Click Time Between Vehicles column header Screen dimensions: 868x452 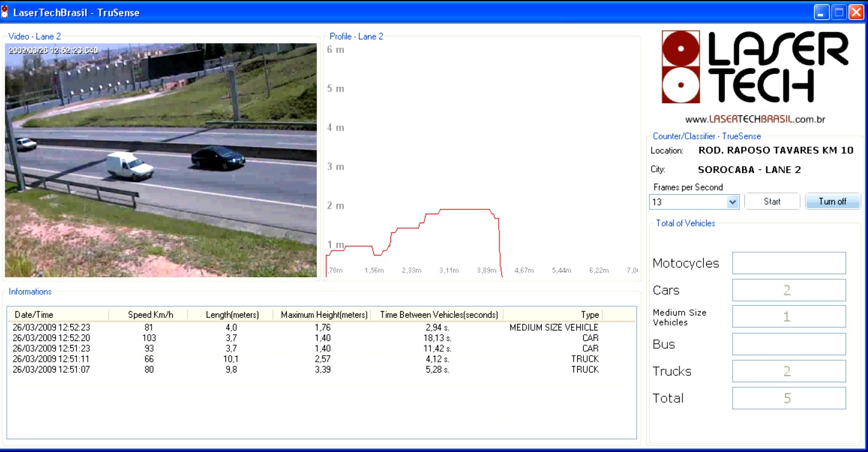(x=438, y=315)
